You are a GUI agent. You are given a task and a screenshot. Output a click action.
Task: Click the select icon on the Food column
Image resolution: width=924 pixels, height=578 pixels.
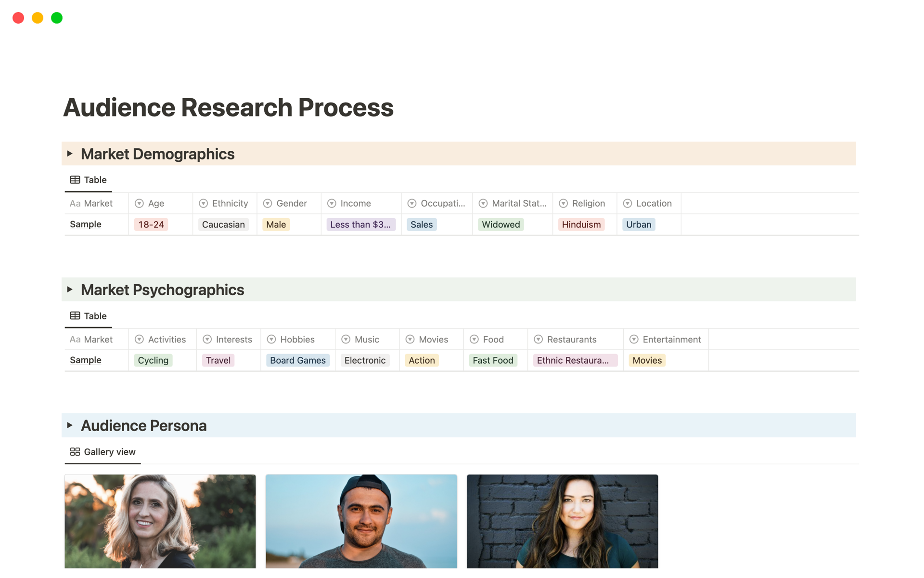pyautogui.click(x=475, y=339)
